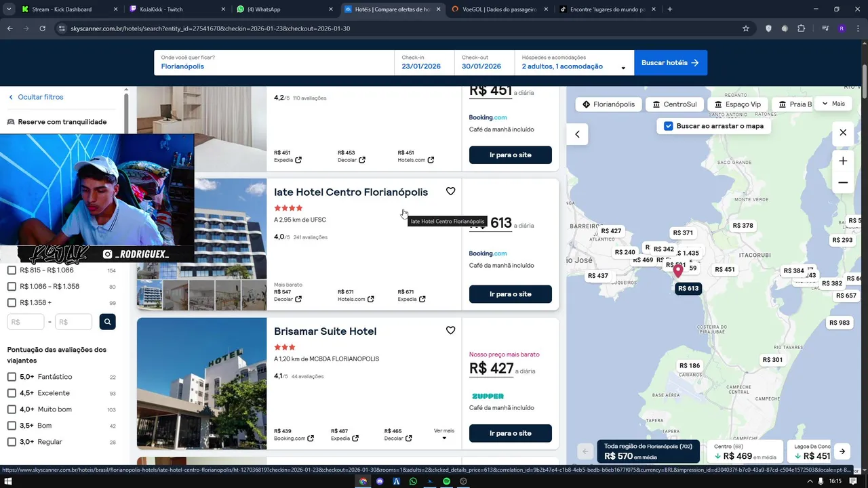The height and width of the screenshot is (488, 868).
Task: Check the 3,5+ Bom rating filter
Action: (x=12, y=426)
